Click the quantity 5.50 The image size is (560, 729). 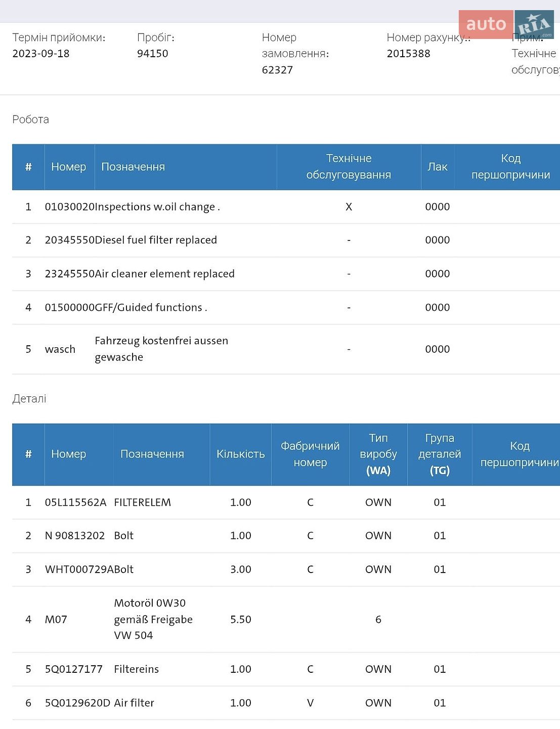point(240,620)
